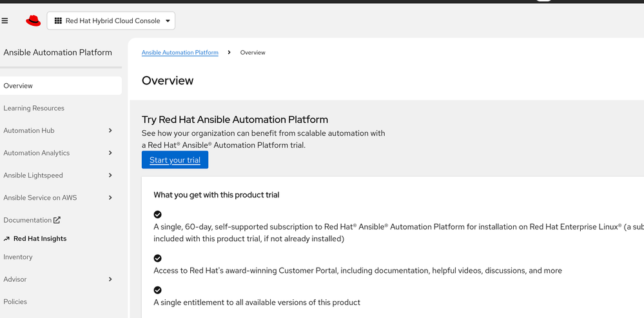
Task: Open Policies in the sidebar
Action: click(15, 301)
